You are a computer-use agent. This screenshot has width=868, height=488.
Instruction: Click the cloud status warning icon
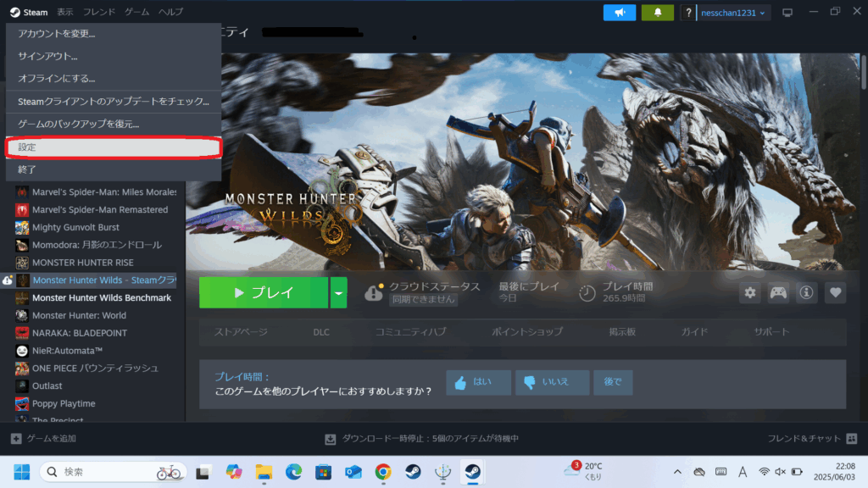[374, 292]
